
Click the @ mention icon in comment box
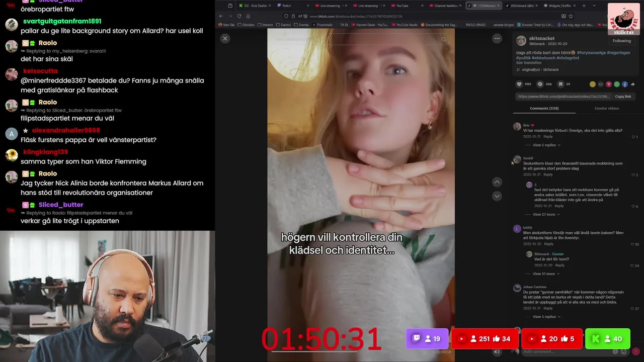615,351
